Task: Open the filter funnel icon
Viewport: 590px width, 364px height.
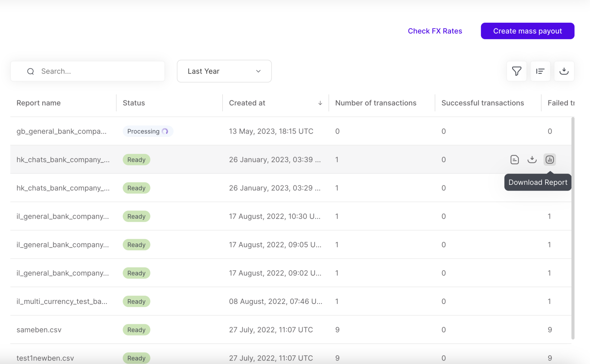Action: click(x=516, y=71)
